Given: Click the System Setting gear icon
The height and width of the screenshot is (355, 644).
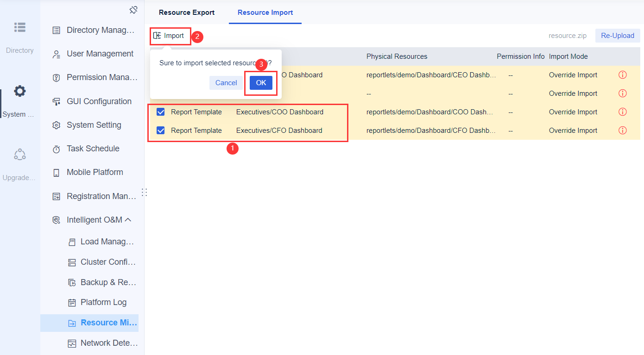Looking at the screenshot, I should coord(57,125).
